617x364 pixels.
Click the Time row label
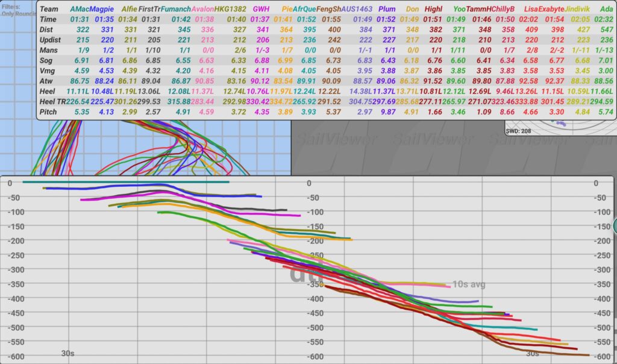click(x=48, y=19)
